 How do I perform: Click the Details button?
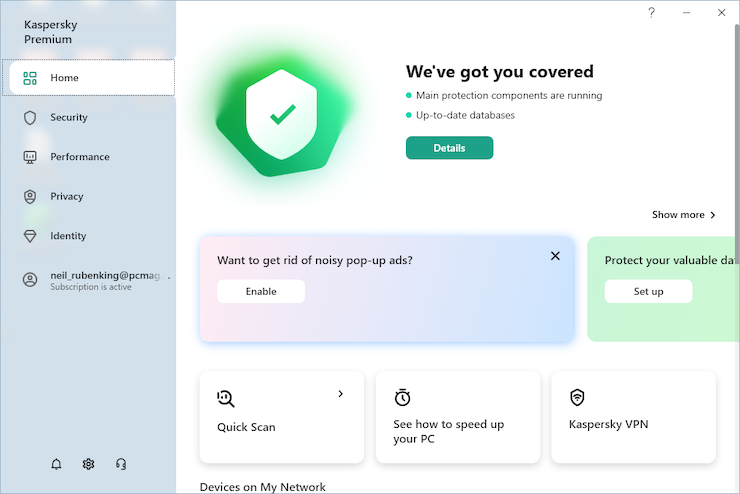pos(449,148)
